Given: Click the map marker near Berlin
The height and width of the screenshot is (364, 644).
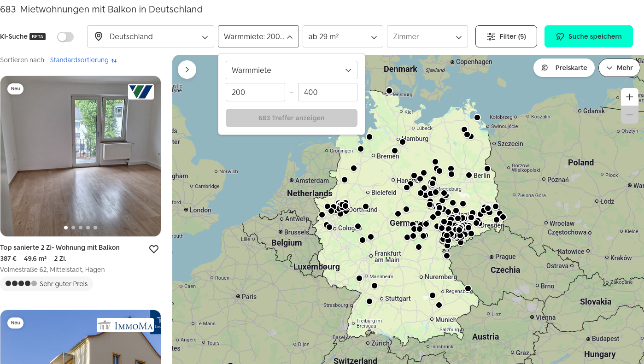Looking at the screenshot, I should (469, 175).
